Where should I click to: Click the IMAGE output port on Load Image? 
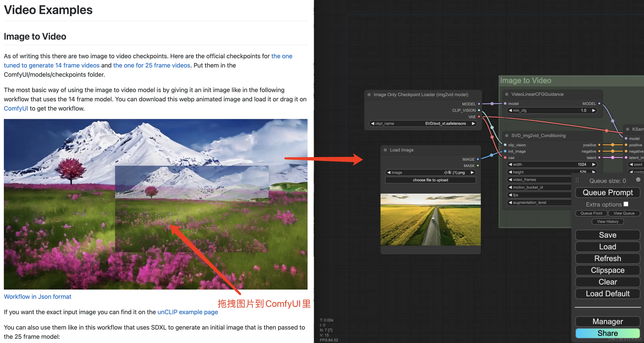tap(478, 159)
